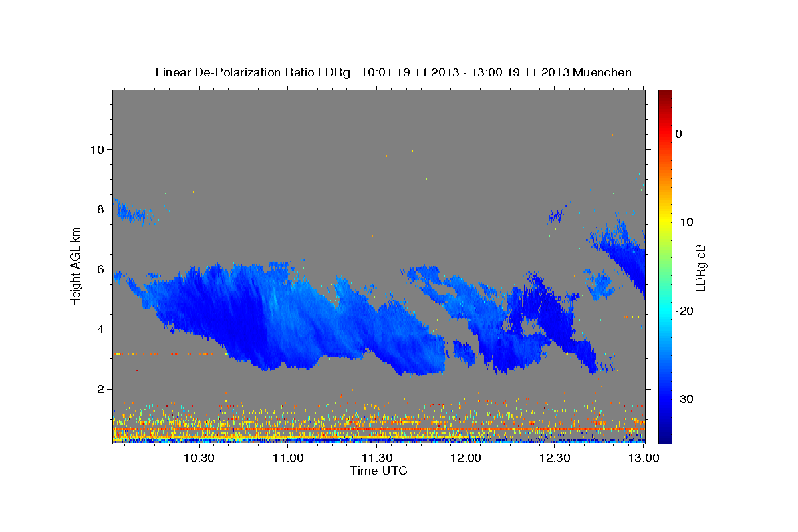The width and height of the screenshot is (798, 532).
Task: Click the 'Muenchen' location word in the title
Action: click(602, 72)
